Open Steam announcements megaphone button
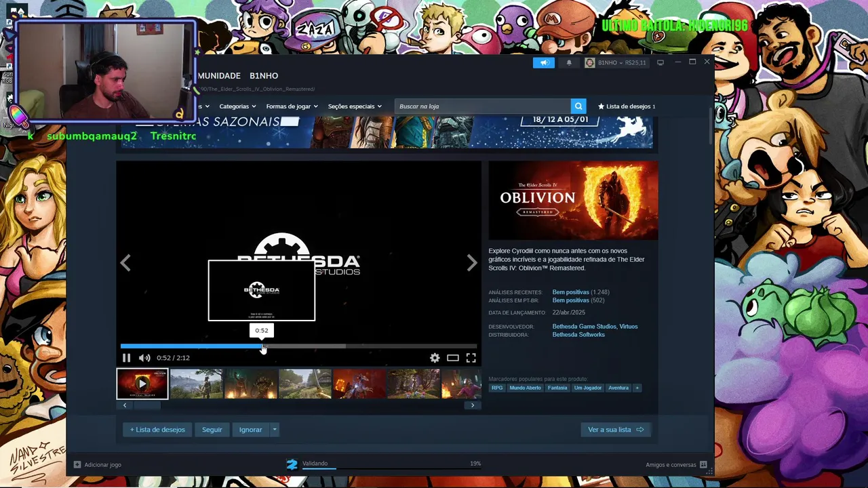Viewport: 868px width, 488px height. click(x=544, y=62)
